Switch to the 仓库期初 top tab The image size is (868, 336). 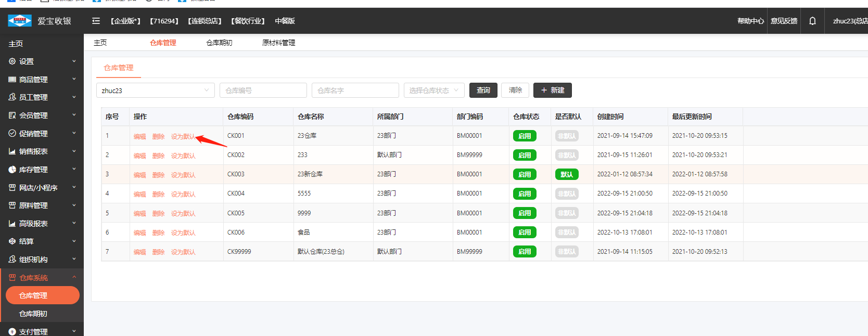coord(219,43)
